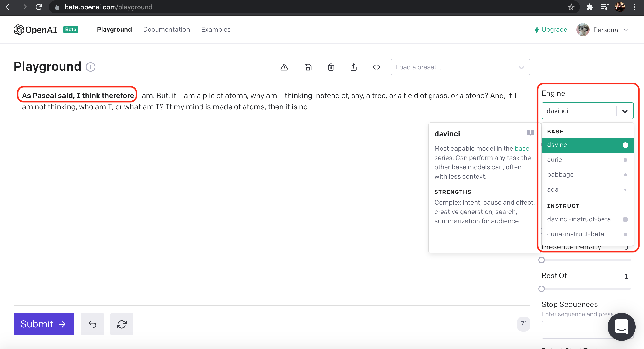Expand the Personal account menu

(x=626, y=30)
